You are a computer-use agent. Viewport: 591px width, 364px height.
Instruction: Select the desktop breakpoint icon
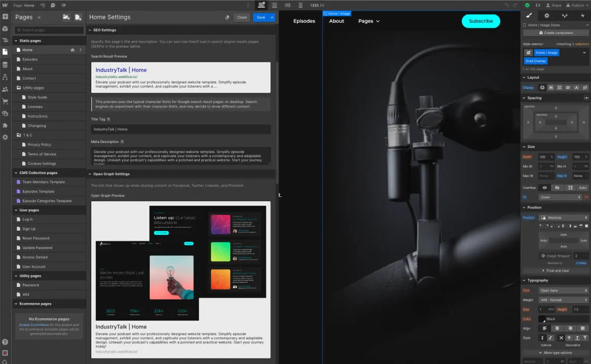click(x=261, y=5)
